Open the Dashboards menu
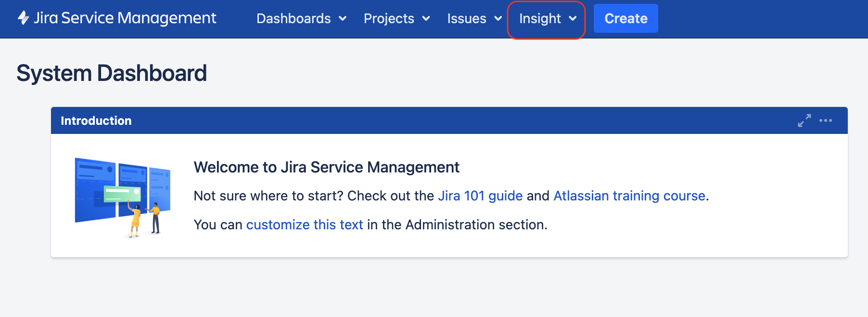 (301, 18)
